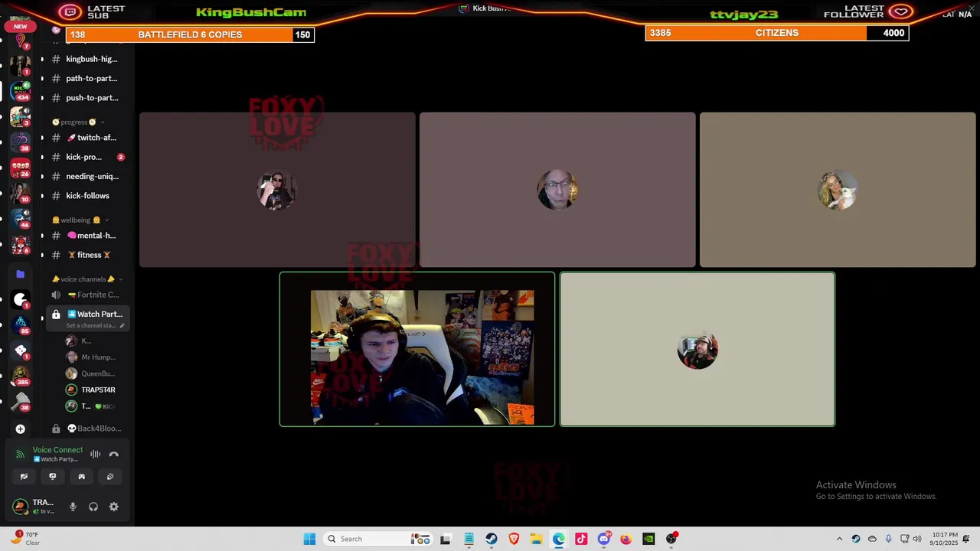
Task: Turn on camera in voice panel
Action: point(24,476)
